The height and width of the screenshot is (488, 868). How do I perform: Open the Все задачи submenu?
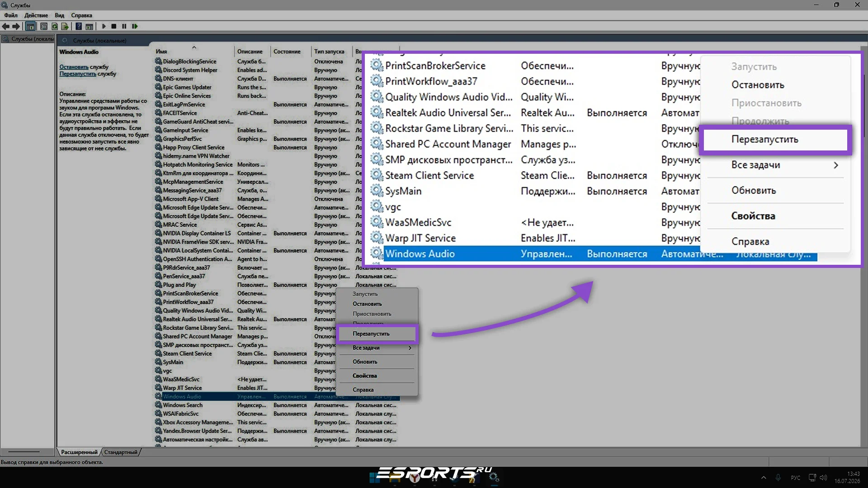point(377,348)
